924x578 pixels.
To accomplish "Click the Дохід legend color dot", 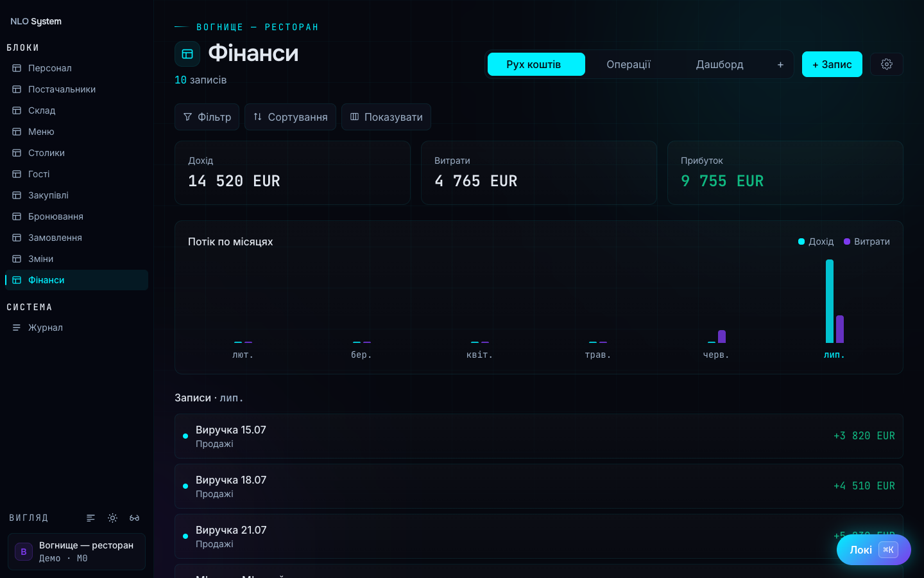I will 801,241.
